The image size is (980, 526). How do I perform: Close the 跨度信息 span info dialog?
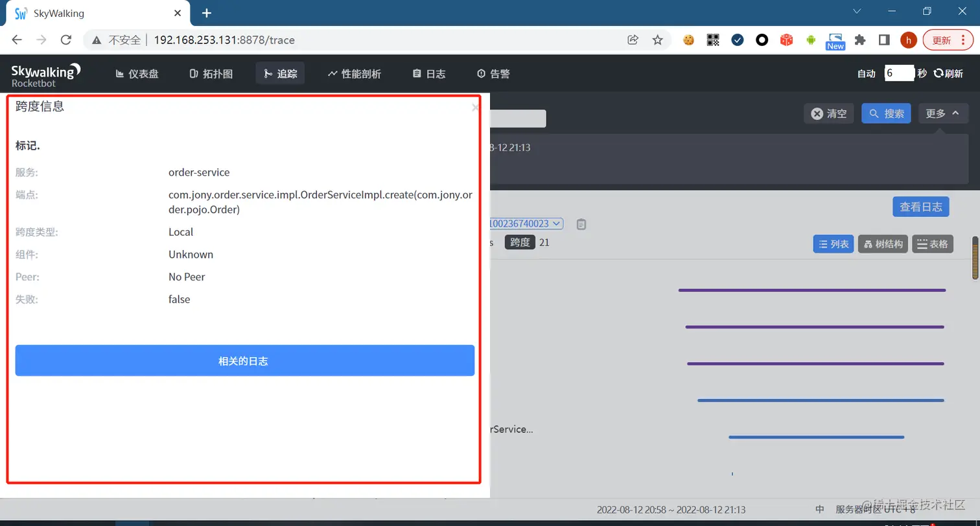475,108
